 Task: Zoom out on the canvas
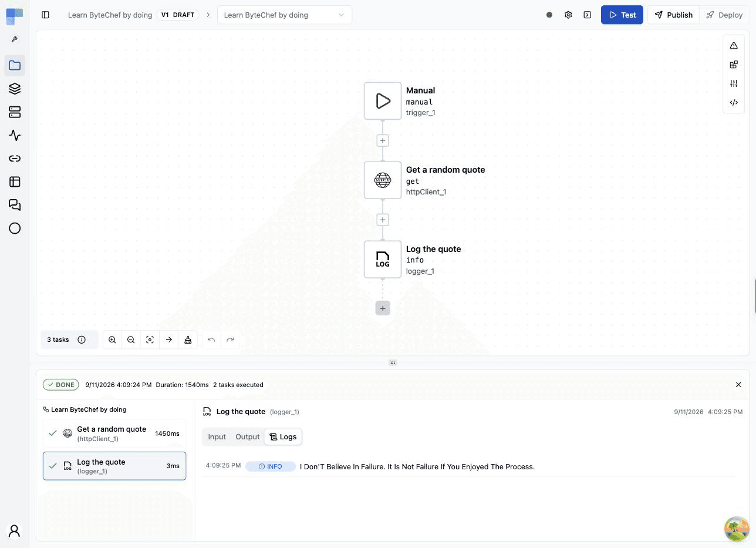(131, 339)
